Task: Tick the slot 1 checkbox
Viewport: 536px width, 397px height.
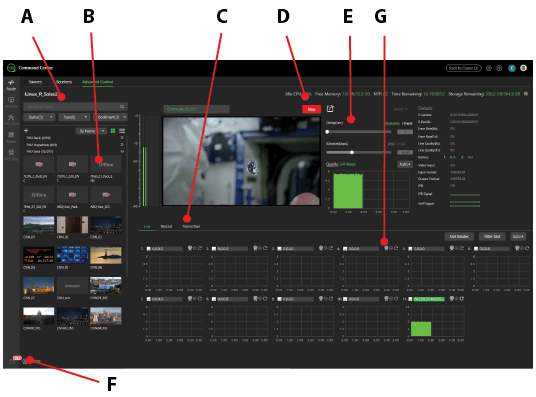Action: [149, 249]
